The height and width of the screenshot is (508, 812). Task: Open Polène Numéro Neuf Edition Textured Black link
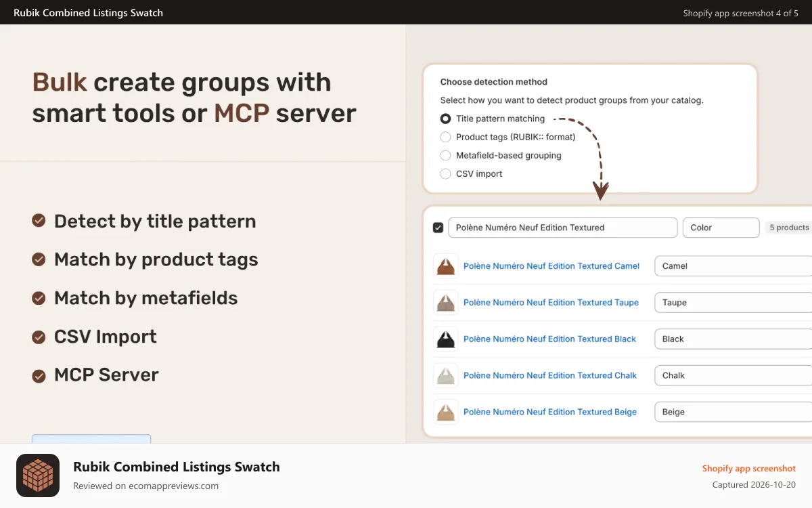tap(549, 339)
